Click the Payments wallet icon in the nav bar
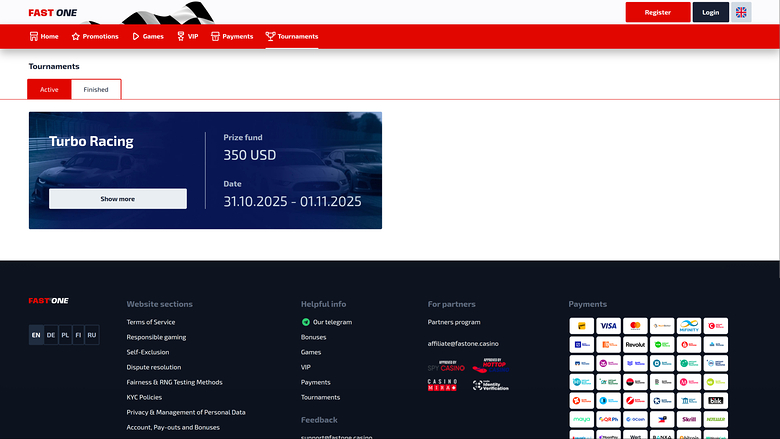Viewport: 780px width, 439px height. (215, 36)
